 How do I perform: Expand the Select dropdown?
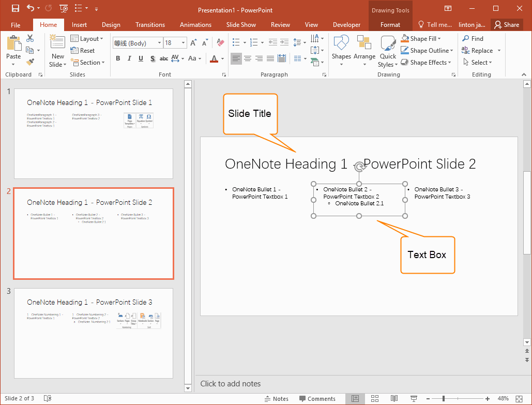point(477,63)
